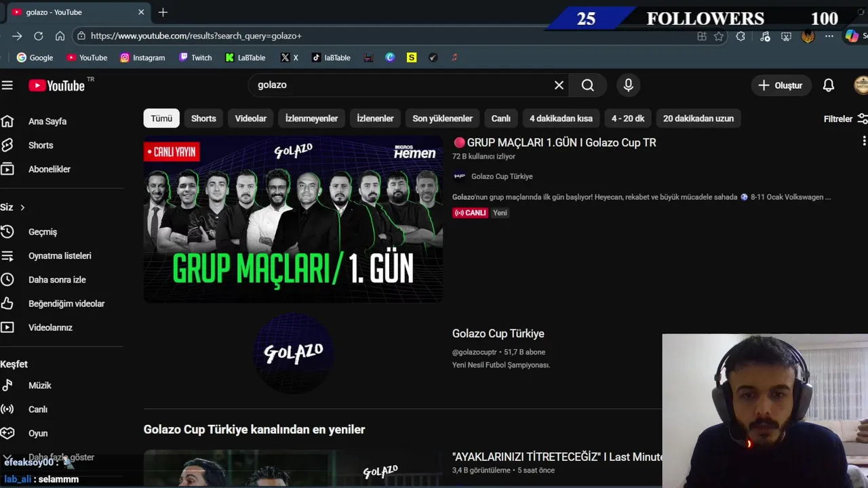This screenshot has height=488, width=868.
Task: Open the GRUP MAÇLARI 1. GÜN thumbnail
Action: (293, 219)
